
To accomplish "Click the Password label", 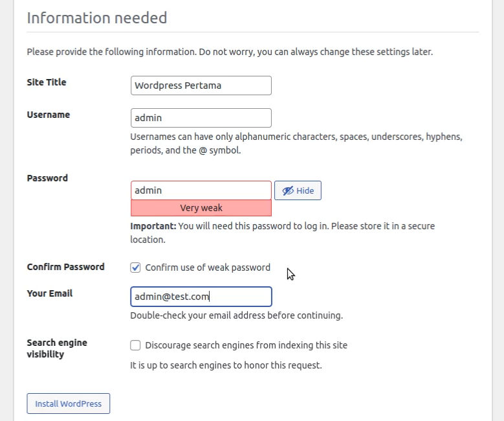I will point(47,178).
